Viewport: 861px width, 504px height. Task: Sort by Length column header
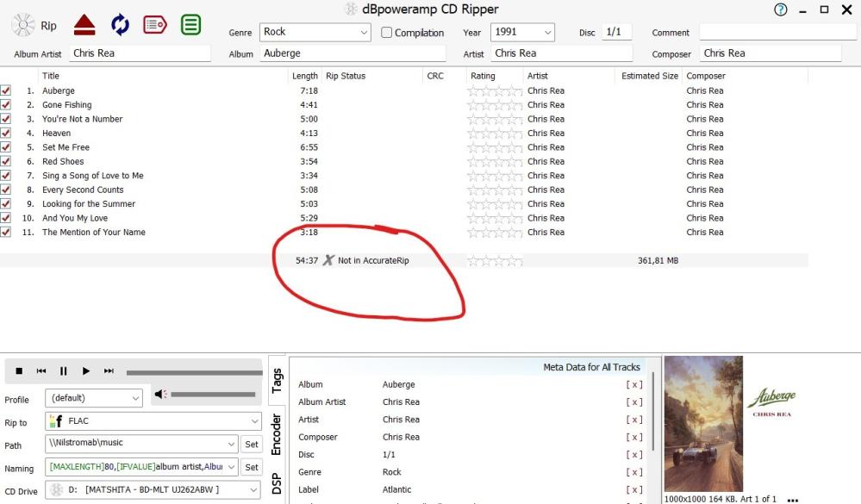click(x=305, y=76)
